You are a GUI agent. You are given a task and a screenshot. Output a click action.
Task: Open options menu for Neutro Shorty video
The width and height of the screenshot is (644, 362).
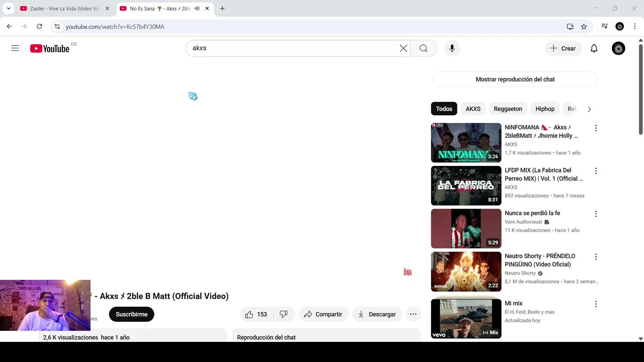coord(596,257)
